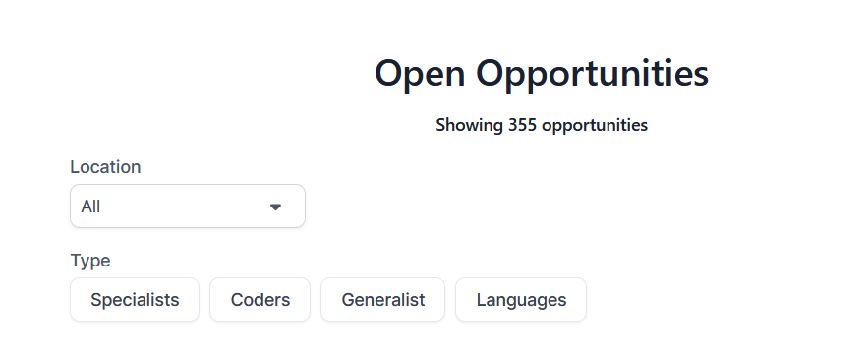Toggle the Coders type filter
Screen dimensions: 868x355
(260, 300)
